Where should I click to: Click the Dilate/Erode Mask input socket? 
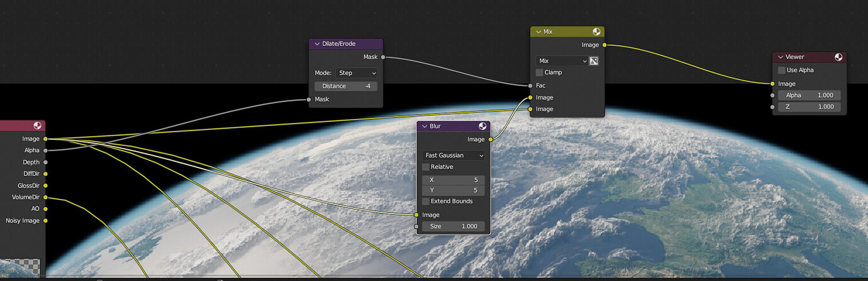click(309, 100)
